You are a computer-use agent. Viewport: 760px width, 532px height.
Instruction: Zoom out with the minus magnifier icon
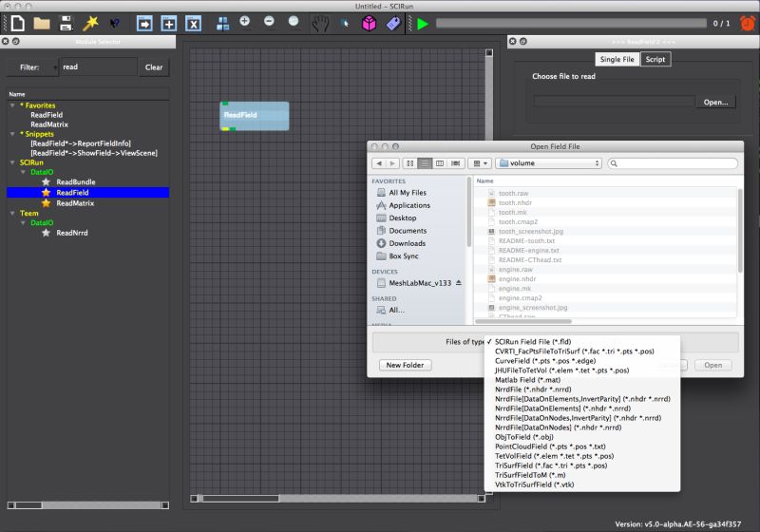tap(270, 22)
